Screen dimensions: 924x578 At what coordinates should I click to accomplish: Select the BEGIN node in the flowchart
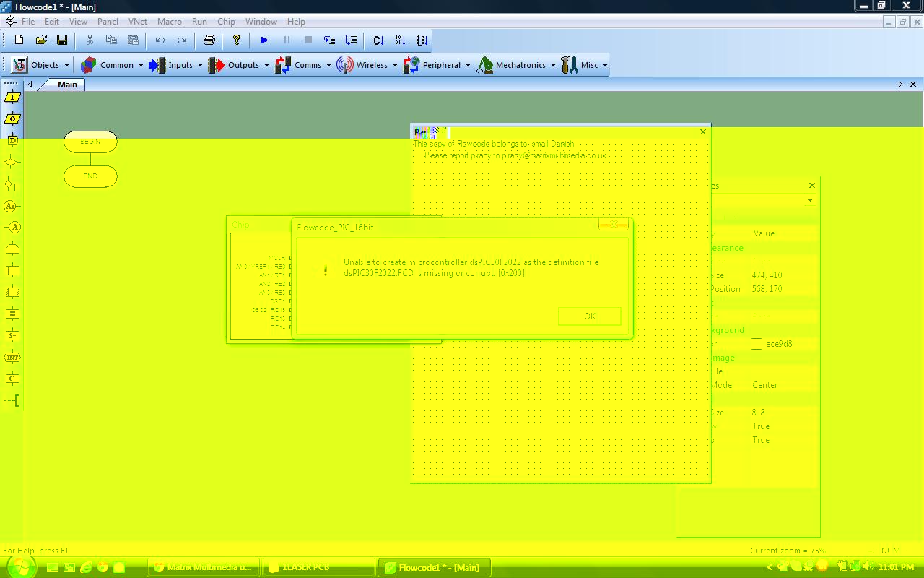[x=90, y=142]
